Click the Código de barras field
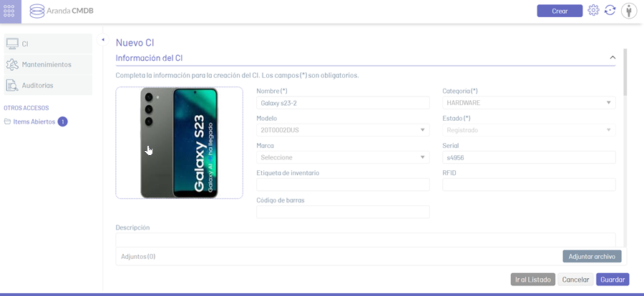The image size is (644, 296). coord(343,212)
